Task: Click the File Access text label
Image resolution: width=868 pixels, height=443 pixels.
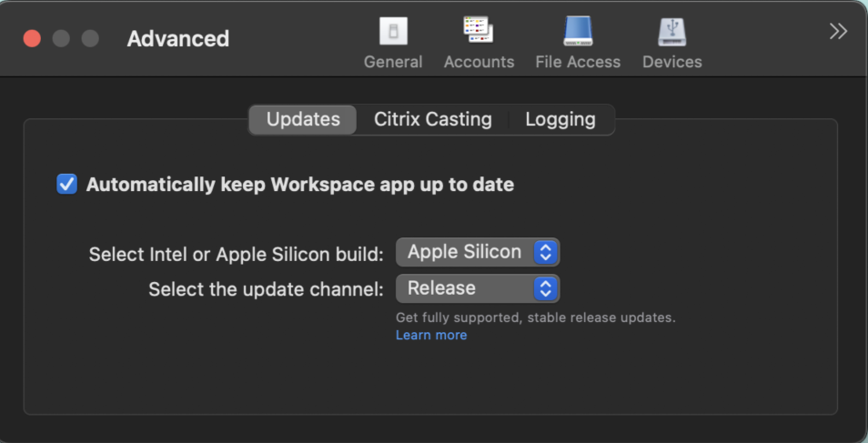Action: [578, 62]
